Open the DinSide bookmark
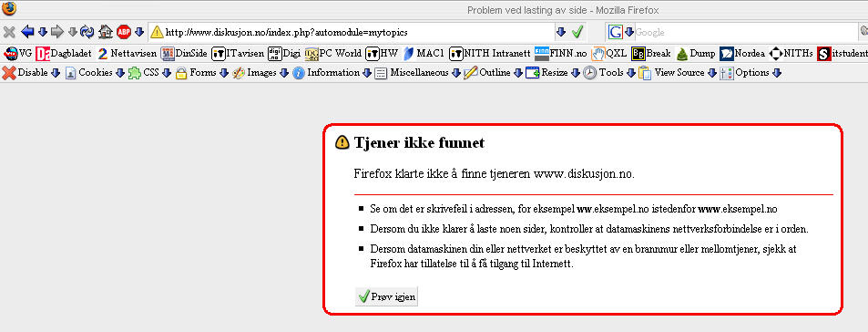The width and height of the screenshot is (868, 332). point(184,54)
